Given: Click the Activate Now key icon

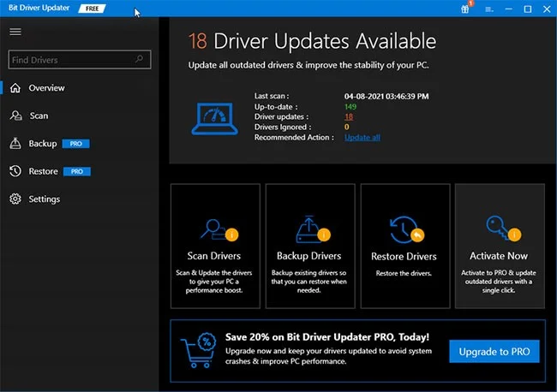Looking at the screenshot, I should (503, 229).
